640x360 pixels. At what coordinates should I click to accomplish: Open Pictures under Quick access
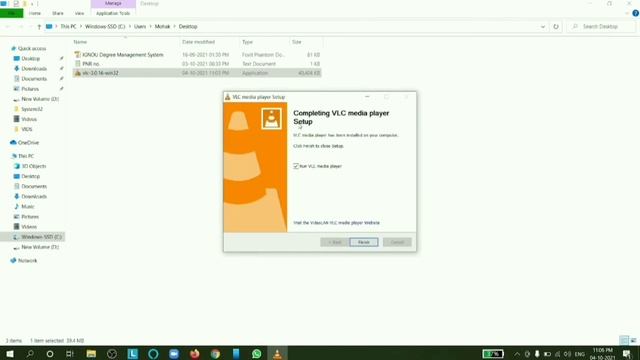tap(30, 89)
